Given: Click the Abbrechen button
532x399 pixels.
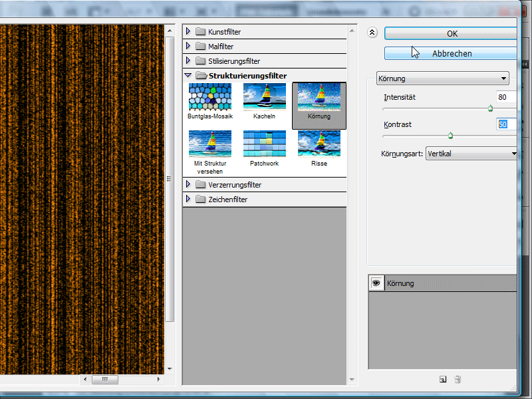Looking at the screenshot, I should tap(451, 54).
